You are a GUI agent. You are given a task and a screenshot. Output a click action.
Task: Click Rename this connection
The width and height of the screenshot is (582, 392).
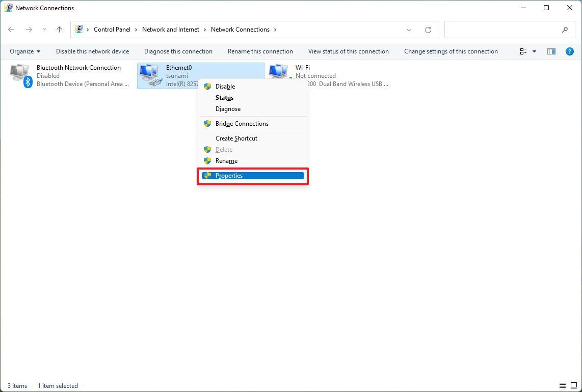click(x=260, y=51)
